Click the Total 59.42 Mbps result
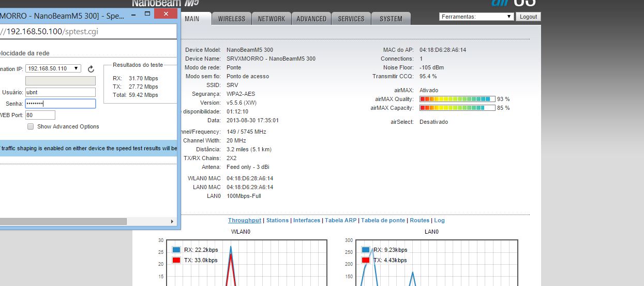Image resolution: width=644 pixels, height=286 pixels. pyautogui.click(x=143, y=95)
